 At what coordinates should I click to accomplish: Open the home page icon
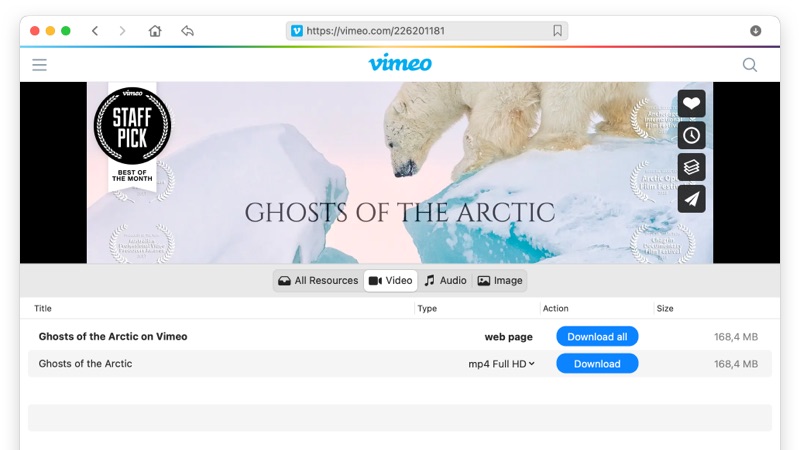click(x=155, y=31)
